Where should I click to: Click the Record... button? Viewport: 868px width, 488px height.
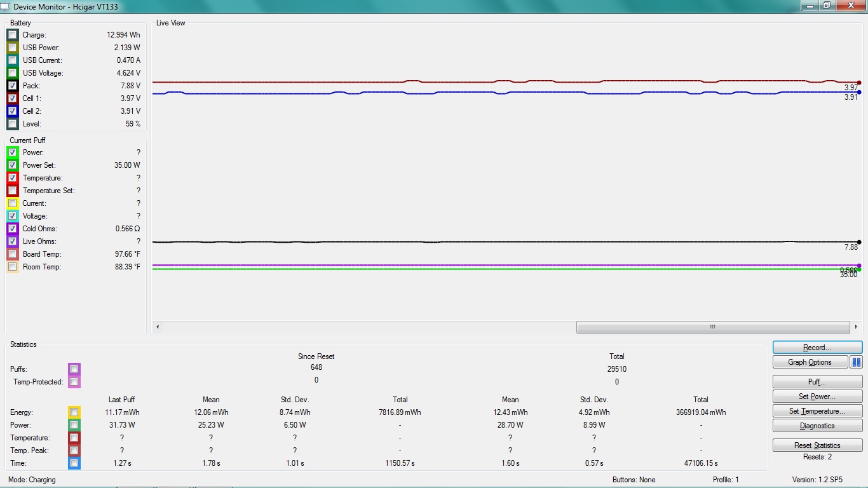click(817, 348)
